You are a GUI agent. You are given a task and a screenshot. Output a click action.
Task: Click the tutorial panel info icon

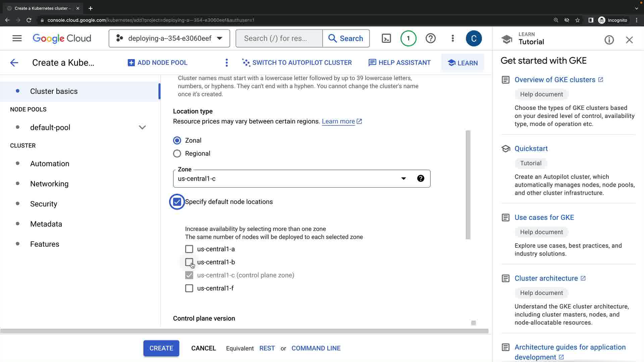pyautogui.click(x=609, y=40)
